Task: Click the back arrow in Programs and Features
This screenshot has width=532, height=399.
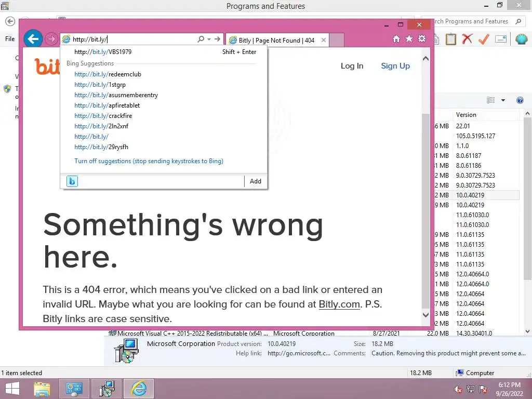Action: coord(10,21)
